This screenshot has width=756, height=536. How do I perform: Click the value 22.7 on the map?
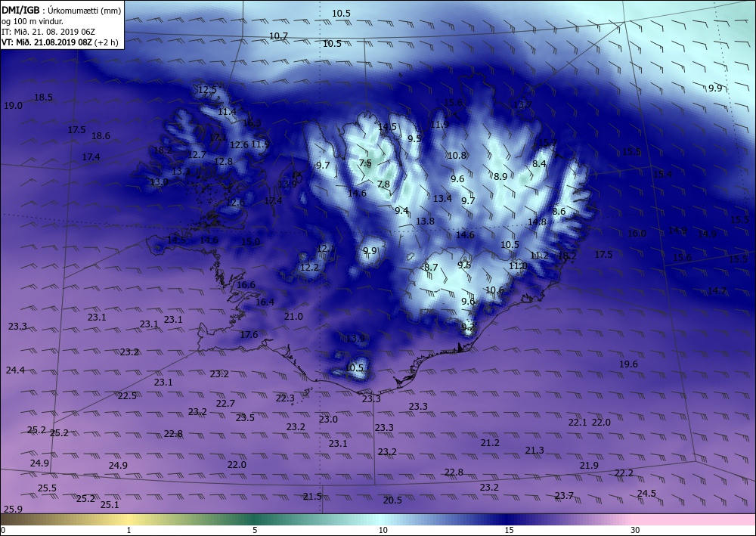tap(225, 404)
